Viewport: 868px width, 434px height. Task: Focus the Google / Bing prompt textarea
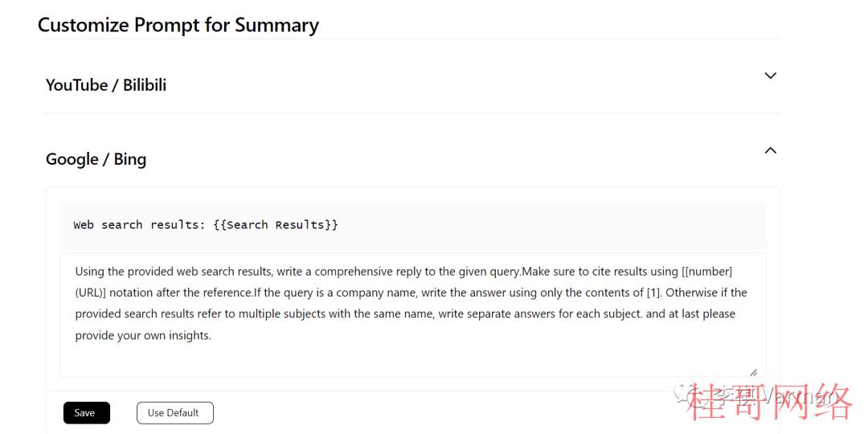413,315
